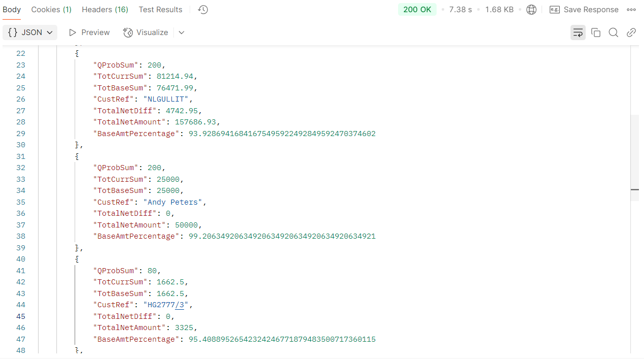The width and height of the screenshot is (644, 359).
Task: Click line number 45 in the gutter
Action: point(20,316)
